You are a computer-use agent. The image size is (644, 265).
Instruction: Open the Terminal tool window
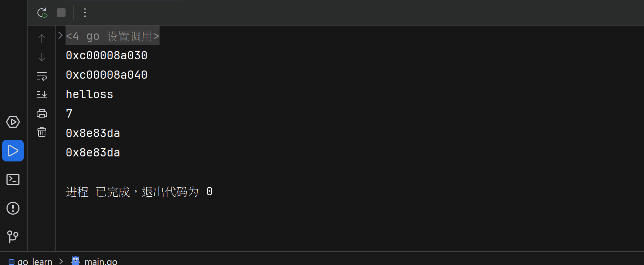click(13, 179)
